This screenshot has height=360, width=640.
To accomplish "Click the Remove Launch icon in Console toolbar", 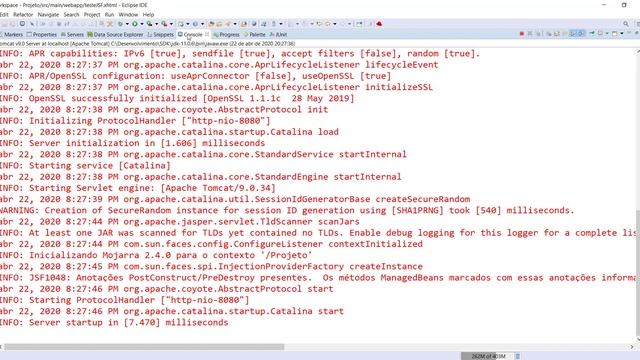I will (530, 33).
